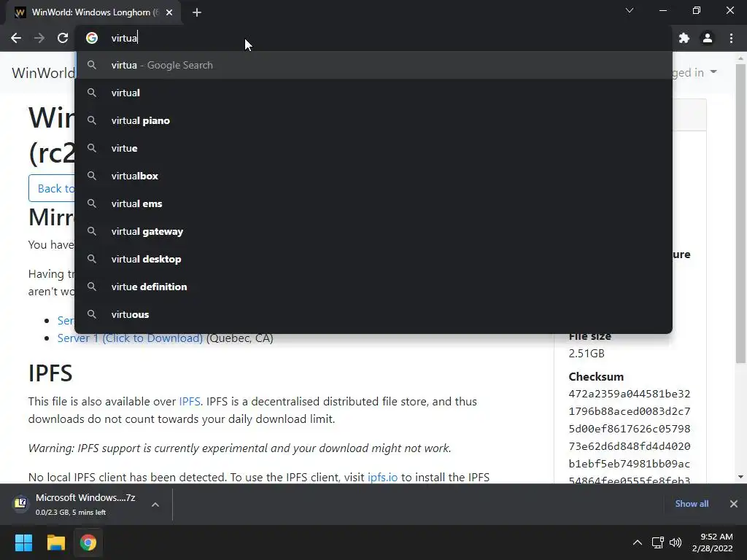Select the 'virtual piano' suggestion
The image size is (747, 560).
tap(373, 120)
